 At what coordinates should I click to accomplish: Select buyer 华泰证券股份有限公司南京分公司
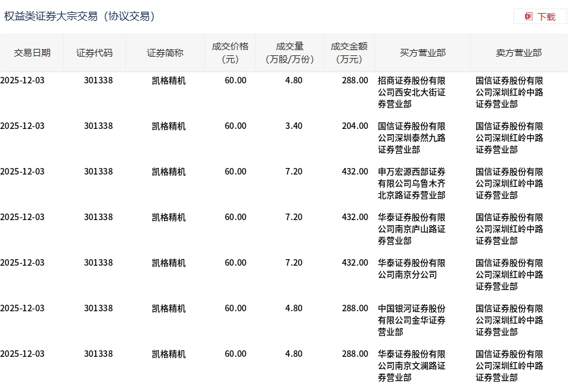(x=412, y=268)
